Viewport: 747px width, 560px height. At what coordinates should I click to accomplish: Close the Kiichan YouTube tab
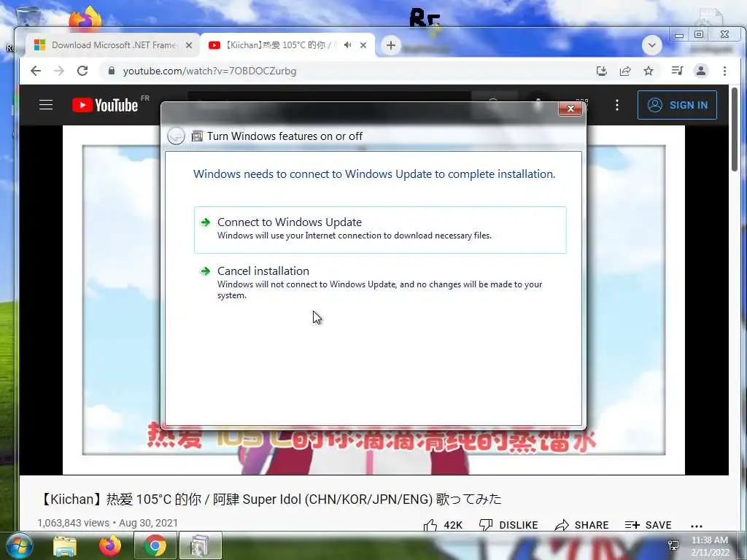(x=363, y=45)
